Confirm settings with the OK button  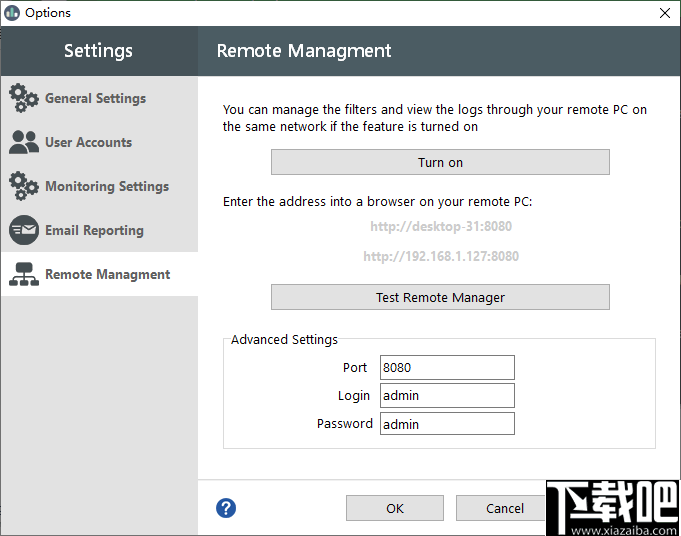(395, 508)
